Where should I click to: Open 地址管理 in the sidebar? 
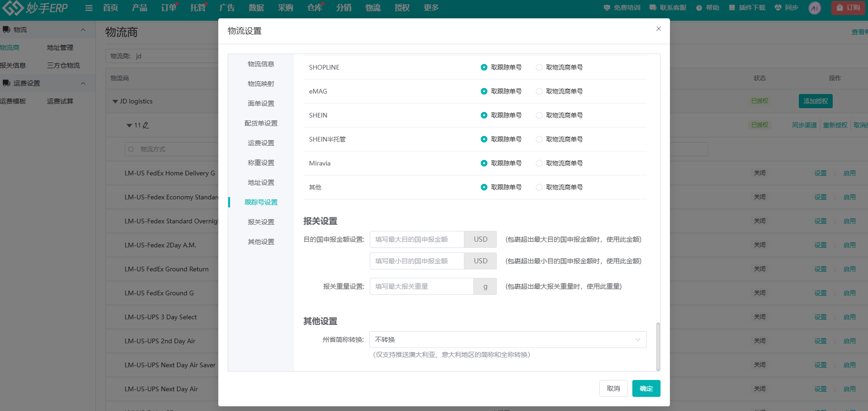60,47
